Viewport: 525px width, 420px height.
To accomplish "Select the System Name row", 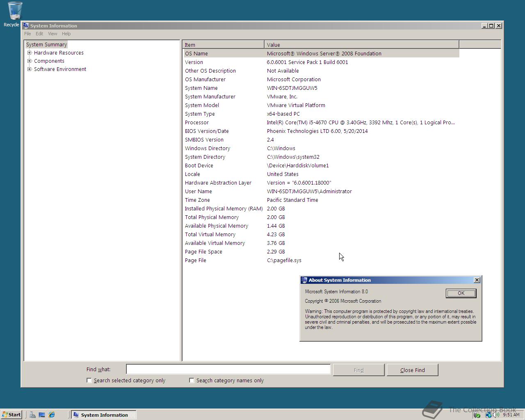I will 321,88.
